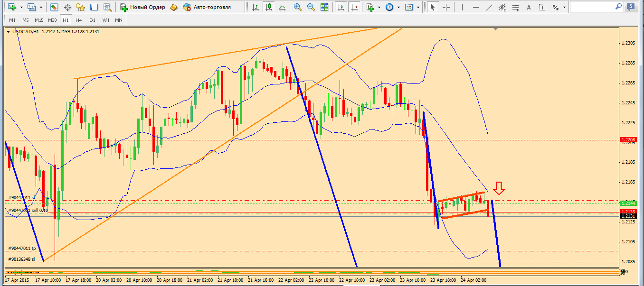Viewport: 644px width, 286px height.
Task: Open the Data Window crosshair icon
Action: point(67,7)
